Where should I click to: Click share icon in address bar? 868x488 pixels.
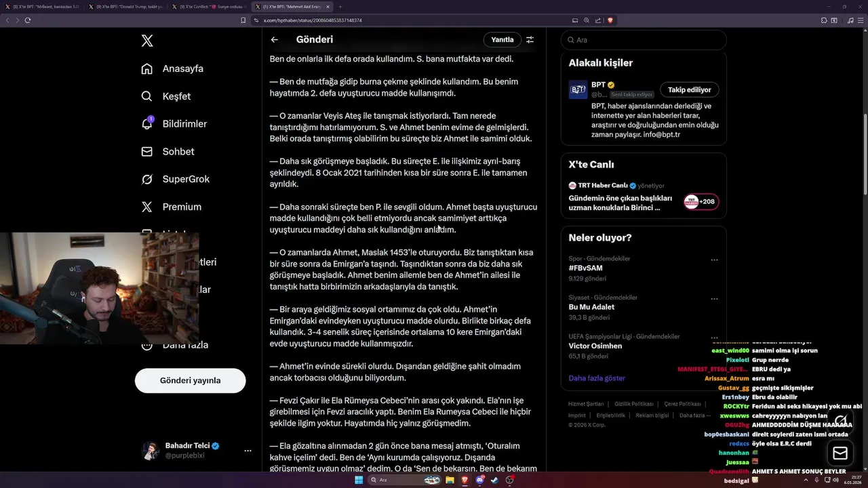(x=597, y=20)
